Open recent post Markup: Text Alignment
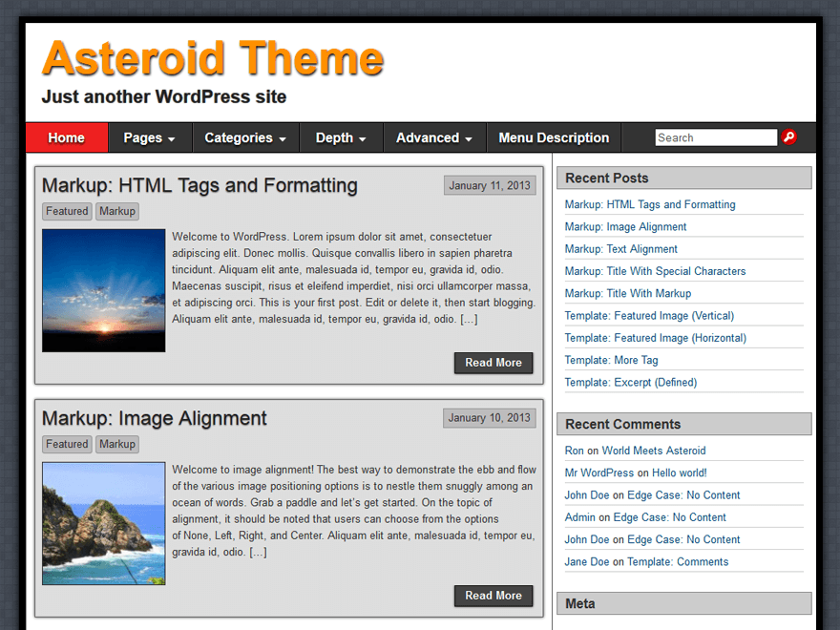 [x=620, y=249]
